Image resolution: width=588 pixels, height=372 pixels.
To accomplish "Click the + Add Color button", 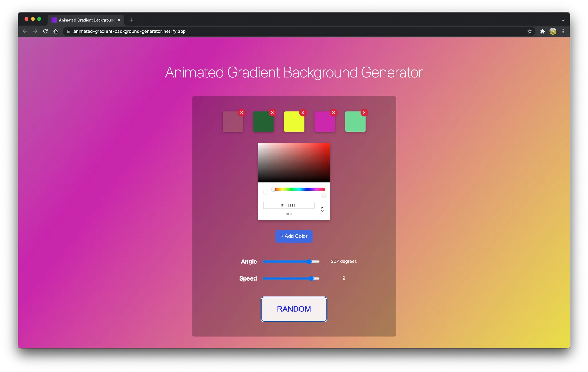I will point(294,236).
